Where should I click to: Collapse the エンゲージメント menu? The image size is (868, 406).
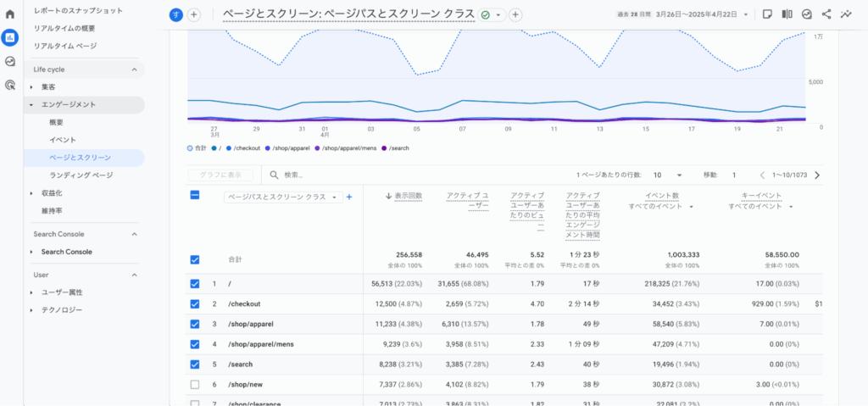(x=31, y=105)
